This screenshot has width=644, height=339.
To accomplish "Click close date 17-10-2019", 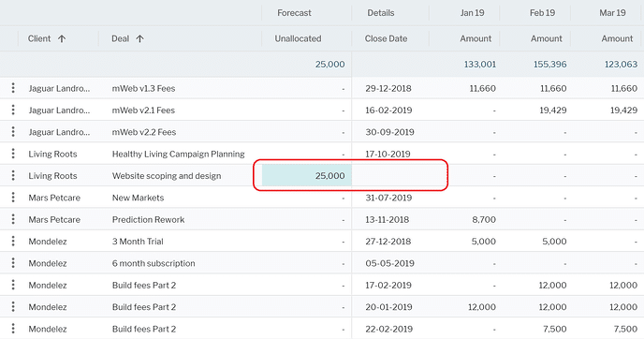I will 388,155.
